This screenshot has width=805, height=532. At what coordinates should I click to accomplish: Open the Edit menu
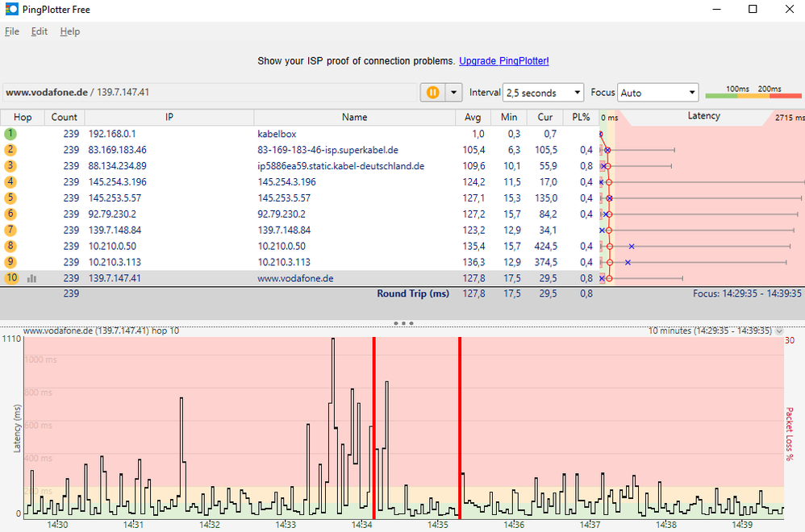click(39, 31)
